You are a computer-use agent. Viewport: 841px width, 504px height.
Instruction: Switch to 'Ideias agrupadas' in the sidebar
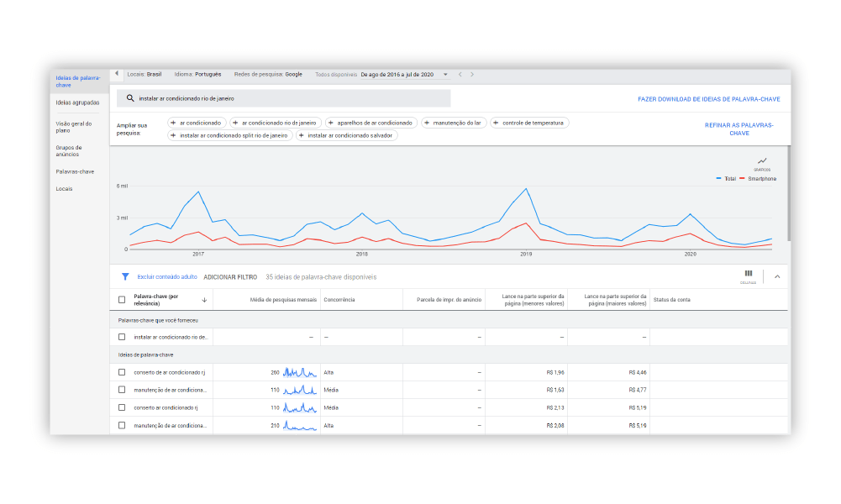click(77, 102)
